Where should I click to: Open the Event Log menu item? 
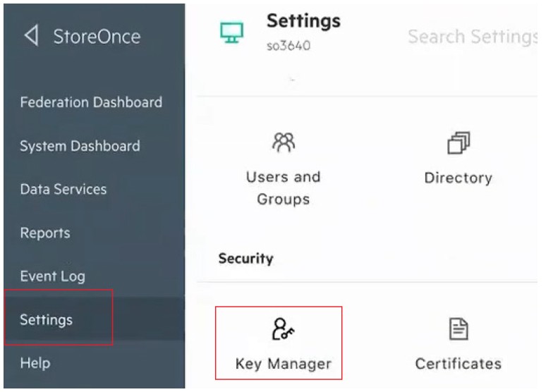point(53,276)
